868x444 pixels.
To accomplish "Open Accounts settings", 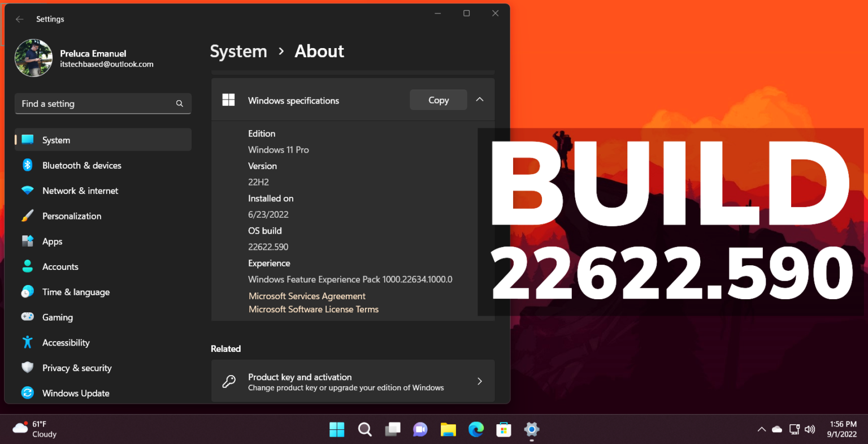I will coord(60,266).
